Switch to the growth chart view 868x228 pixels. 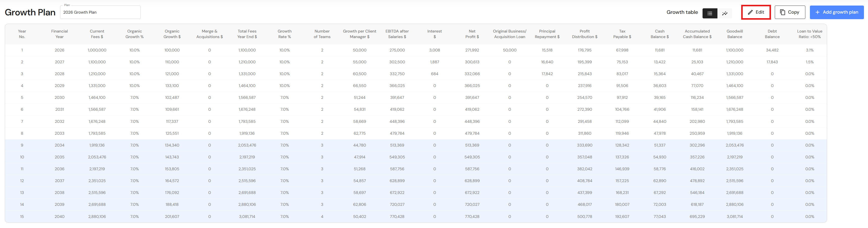[725, 13]
